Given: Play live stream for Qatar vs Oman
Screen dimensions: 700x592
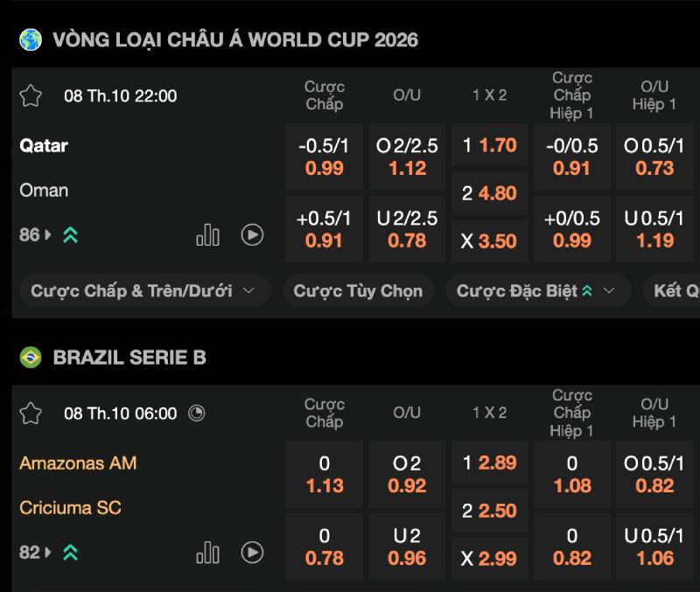Looking at the screenshot, I should click(x=252, y=234).
